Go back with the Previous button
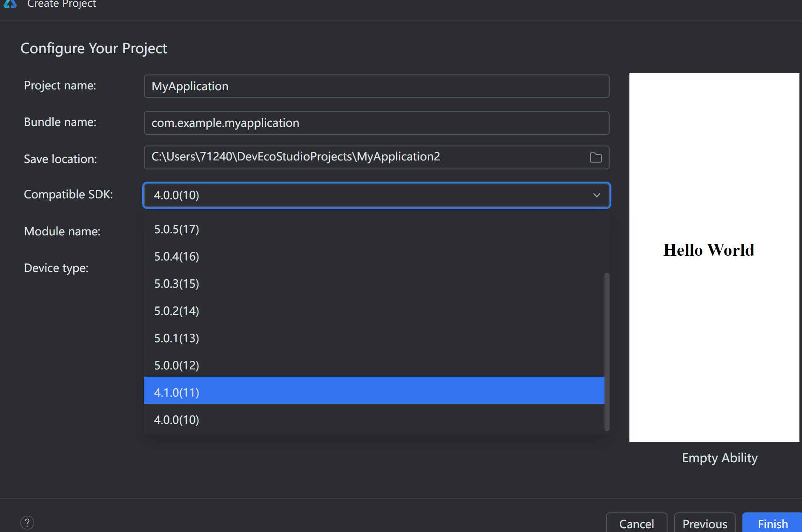 pos(705,523)
